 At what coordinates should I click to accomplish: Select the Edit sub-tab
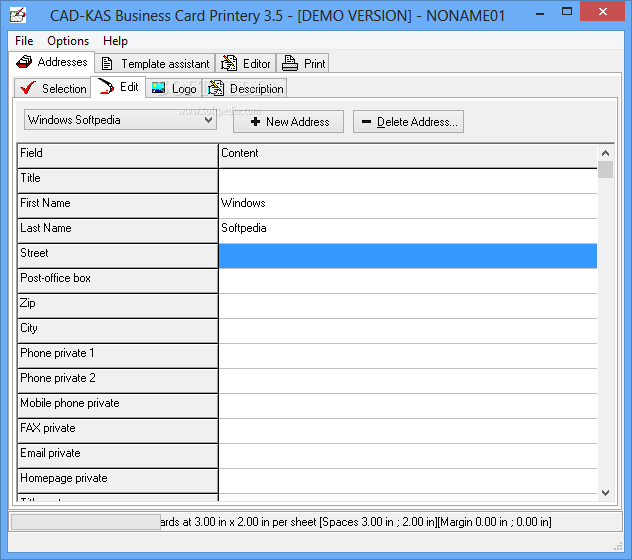point(118,87)
